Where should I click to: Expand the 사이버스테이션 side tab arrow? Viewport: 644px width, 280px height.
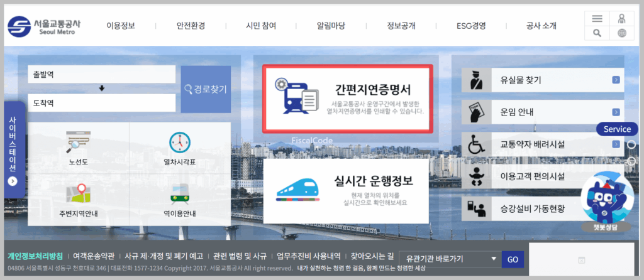pos(13,181)
